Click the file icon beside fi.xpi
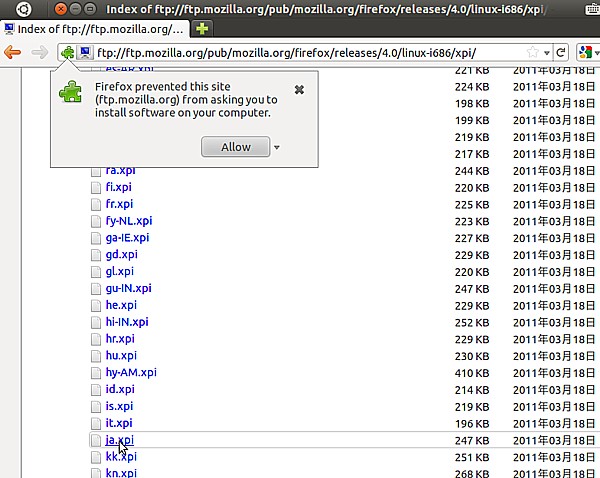 pyautogui.click(x=96, y=188)
